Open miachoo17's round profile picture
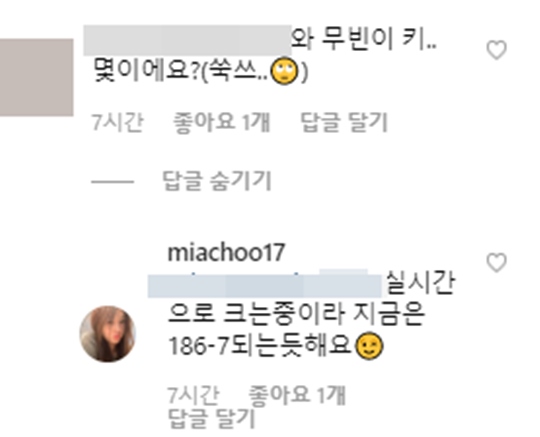This screenshot has height=437, width=540. click(x=108, y=334)
